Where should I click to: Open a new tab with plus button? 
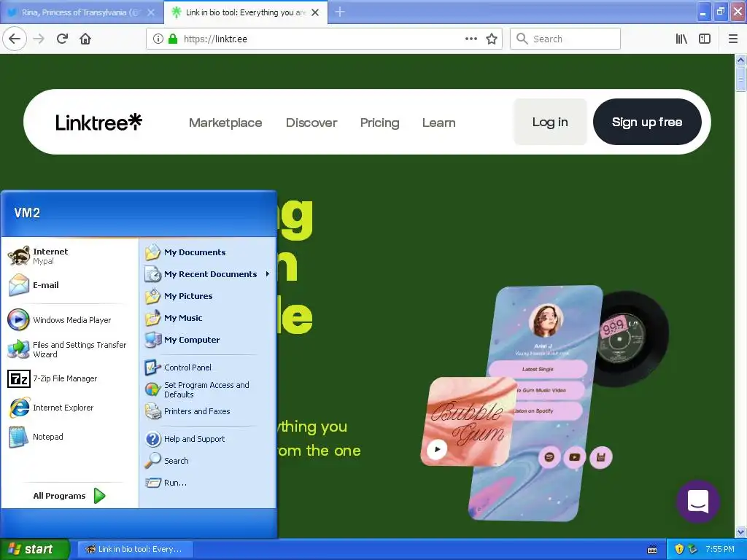pos(340,12)
